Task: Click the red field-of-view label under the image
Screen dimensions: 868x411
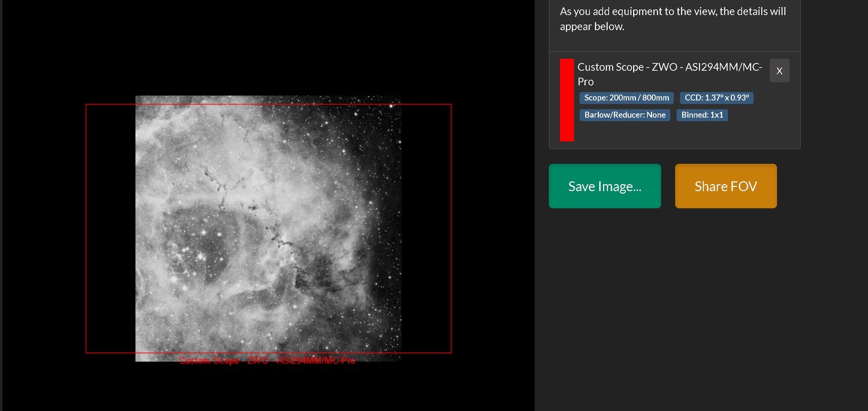Action: tap(267, 361)
